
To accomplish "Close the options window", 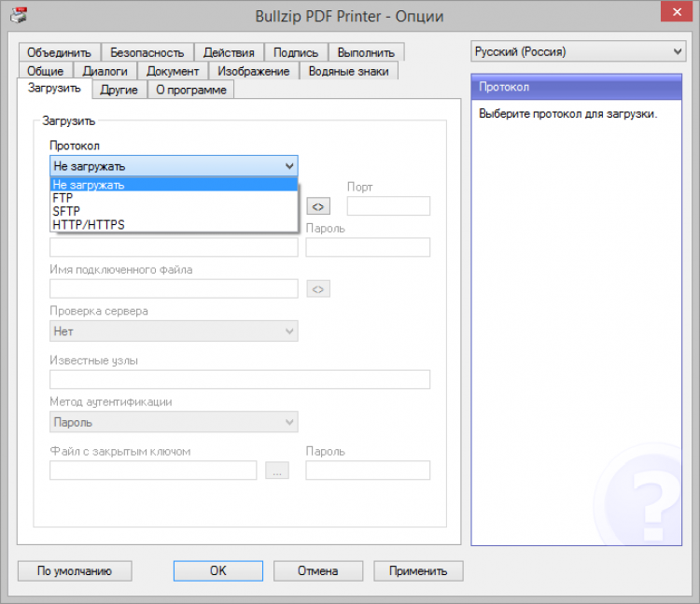I will pyautogui.click(x=677, y=12).
